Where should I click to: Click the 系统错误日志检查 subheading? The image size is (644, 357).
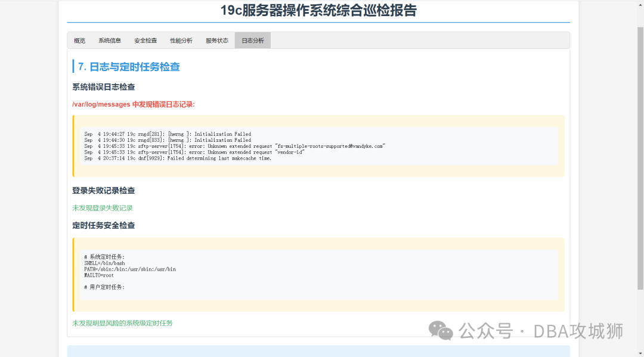point(104,87)
